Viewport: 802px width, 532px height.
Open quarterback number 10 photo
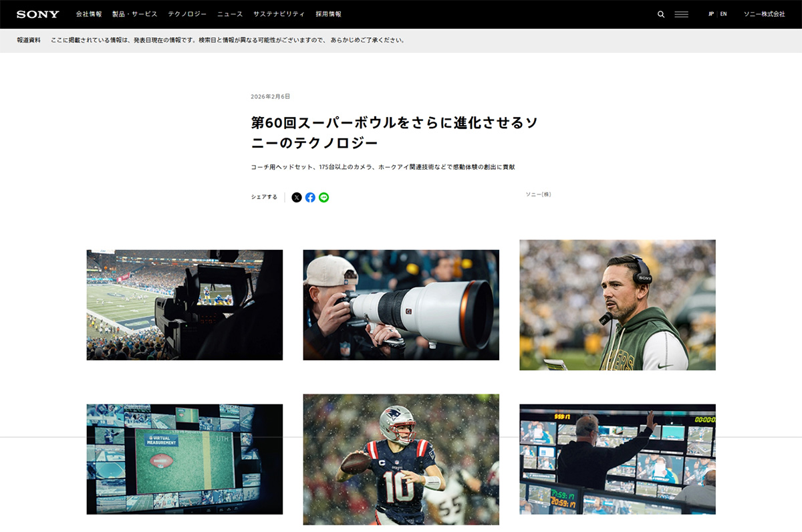coord(401,459)
